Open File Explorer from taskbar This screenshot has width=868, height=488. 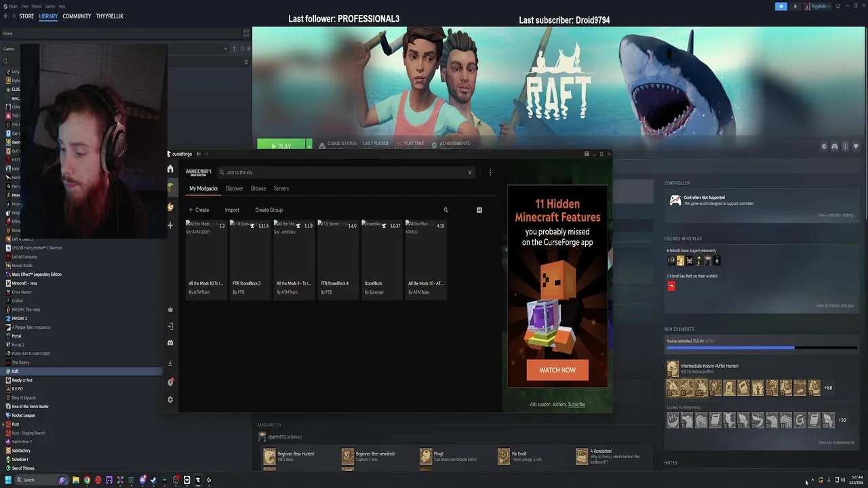tap(76, 480)
